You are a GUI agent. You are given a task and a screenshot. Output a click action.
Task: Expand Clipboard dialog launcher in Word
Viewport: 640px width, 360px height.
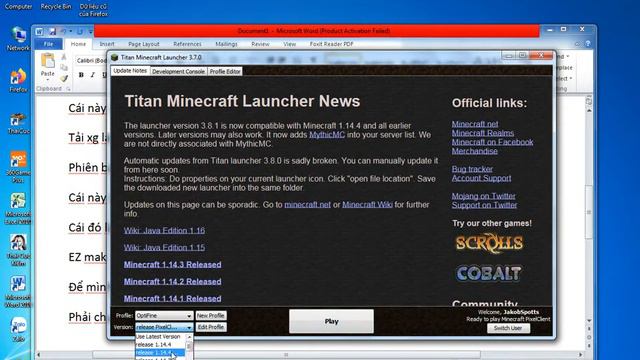68,89
